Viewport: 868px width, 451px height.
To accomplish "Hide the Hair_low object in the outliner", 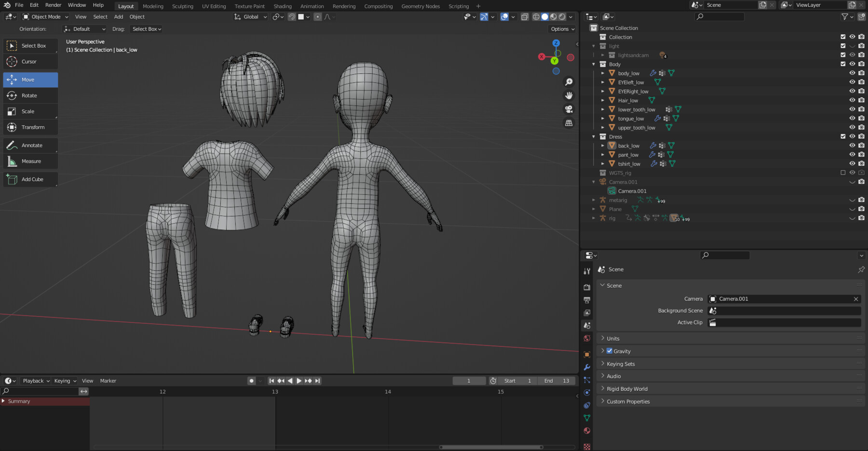I will 852,100.
